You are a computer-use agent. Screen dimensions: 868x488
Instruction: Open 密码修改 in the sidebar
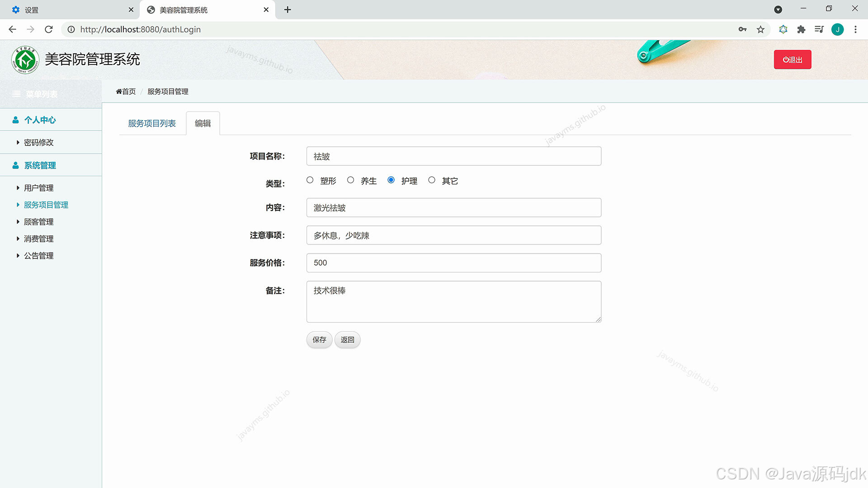[38, 142]
